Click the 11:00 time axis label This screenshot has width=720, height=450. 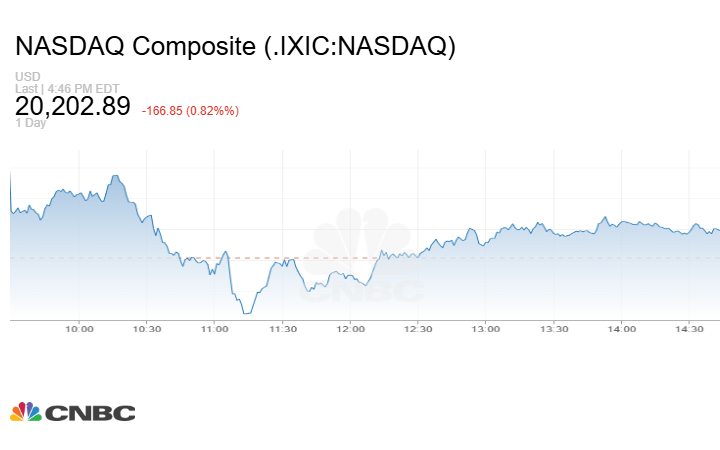[215, 329]
